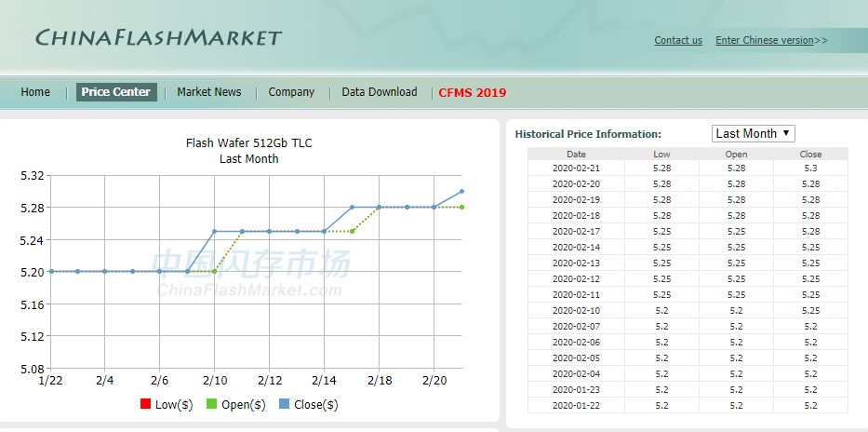Click the Close column header
The image size is (868, 432).
click(810, 154)
